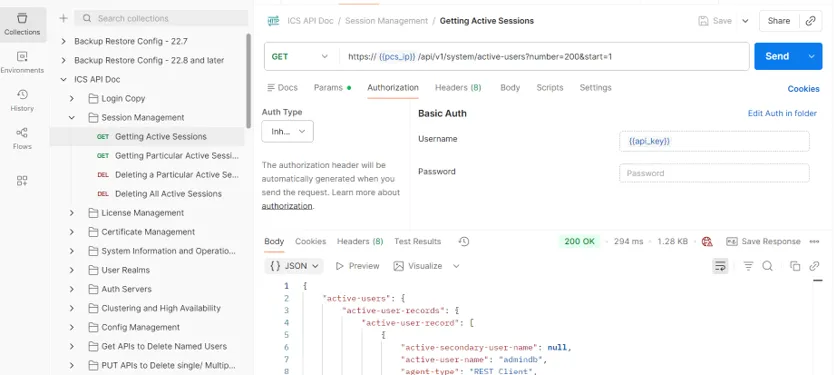Viewport: 837px width, 375px height.
Task: Expand Backup Restore Config - 22.8 and later collection
Action: coord(64,60)
